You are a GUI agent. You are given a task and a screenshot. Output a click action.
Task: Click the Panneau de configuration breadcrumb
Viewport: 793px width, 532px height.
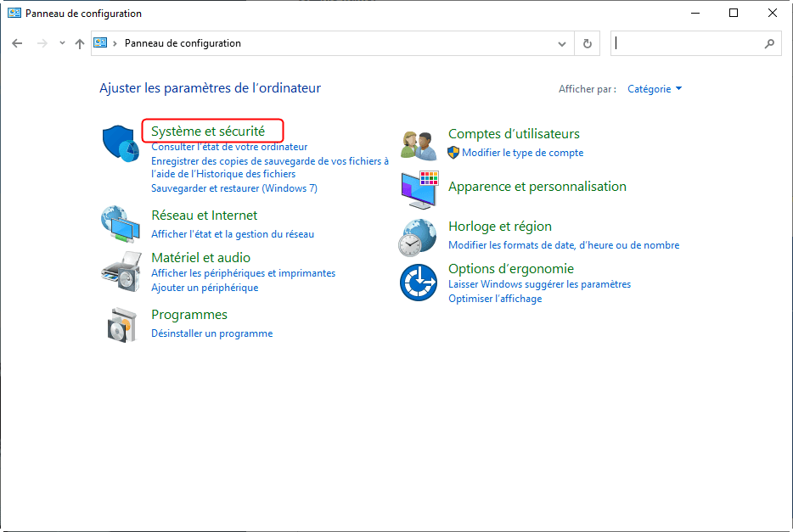(183, 43)
